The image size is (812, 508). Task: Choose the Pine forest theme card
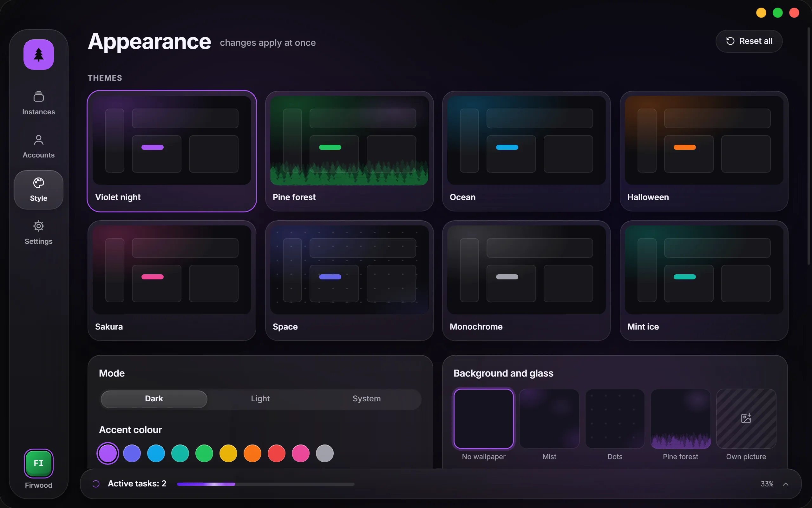[x=349, y=151]
